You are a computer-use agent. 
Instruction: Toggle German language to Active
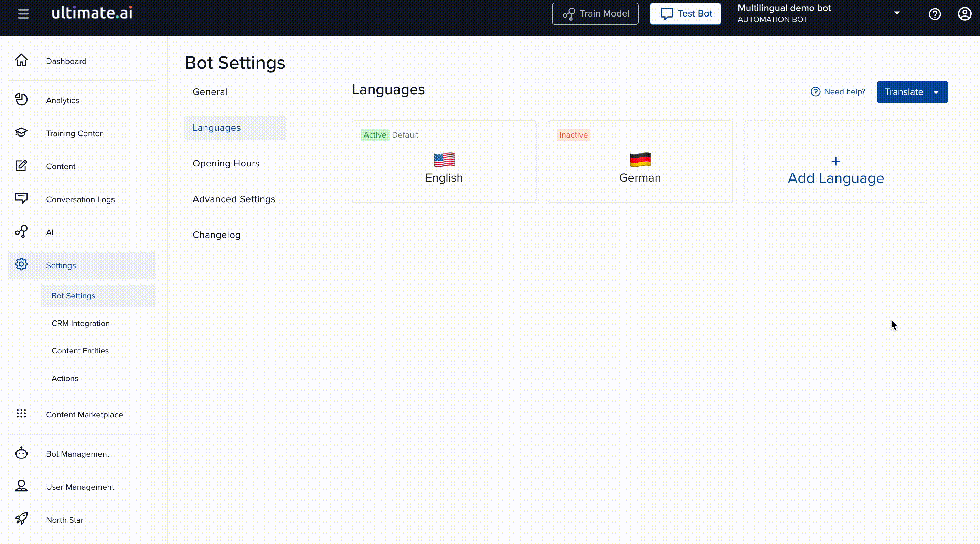click(573, 135)
